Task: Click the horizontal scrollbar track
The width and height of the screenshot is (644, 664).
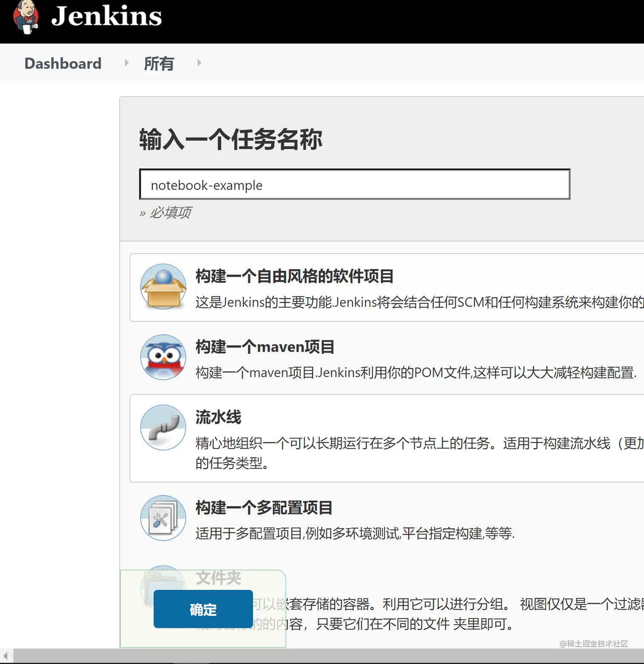Action: 328,656
